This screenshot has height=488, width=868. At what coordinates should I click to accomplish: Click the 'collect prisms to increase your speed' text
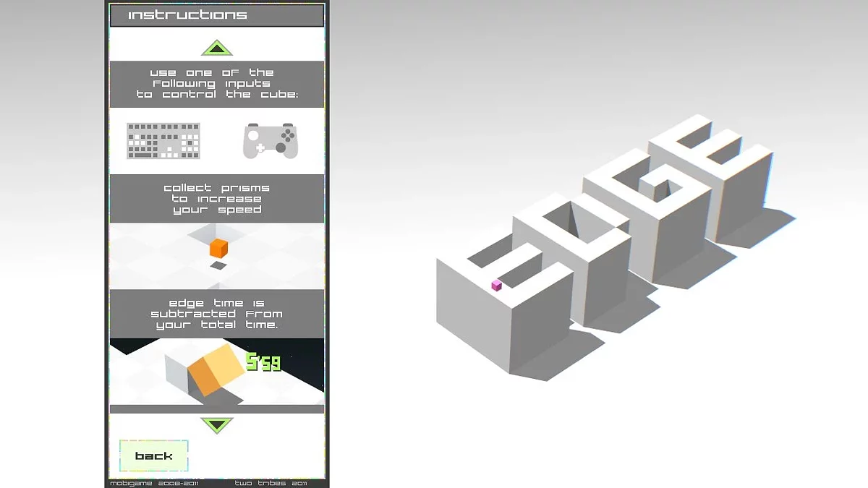(216, 199)
